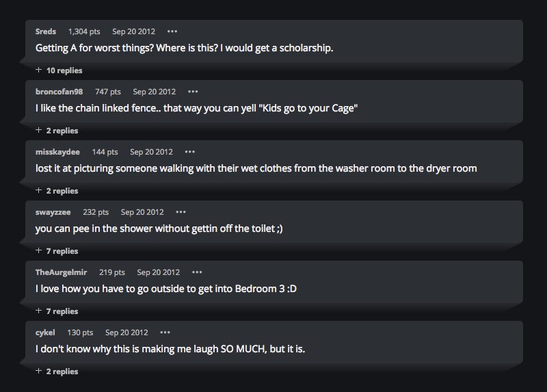Click the chain linked fence comment text
This screenshot has width=547, height=392.
coord(196,108)
